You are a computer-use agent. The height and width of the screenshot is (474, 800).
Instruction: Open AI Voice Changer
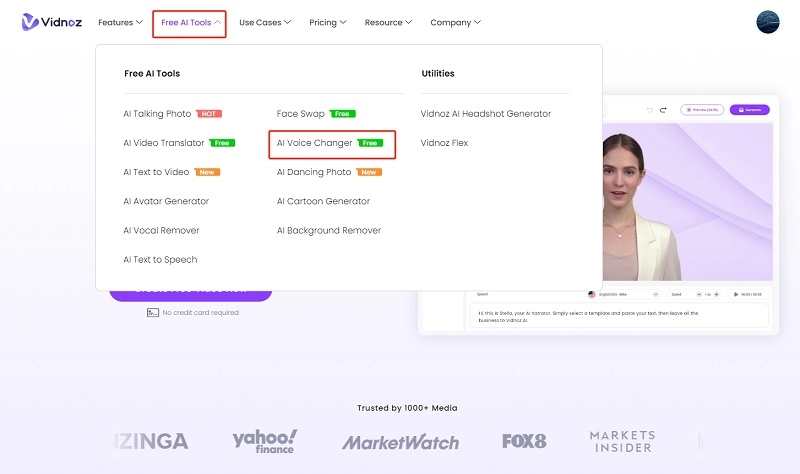[x=314, y=143]
